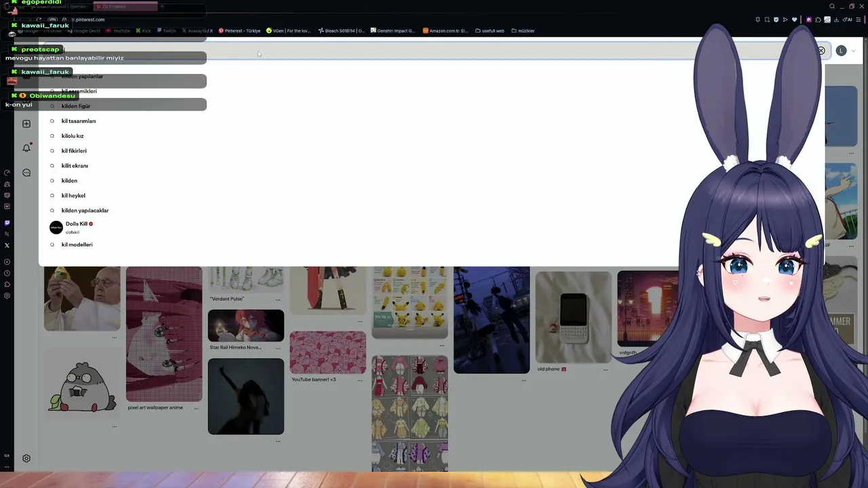Viewport: 868px width, 488px height.
Task: Open the X icon in browser sidebar
Action: point(7,245)
